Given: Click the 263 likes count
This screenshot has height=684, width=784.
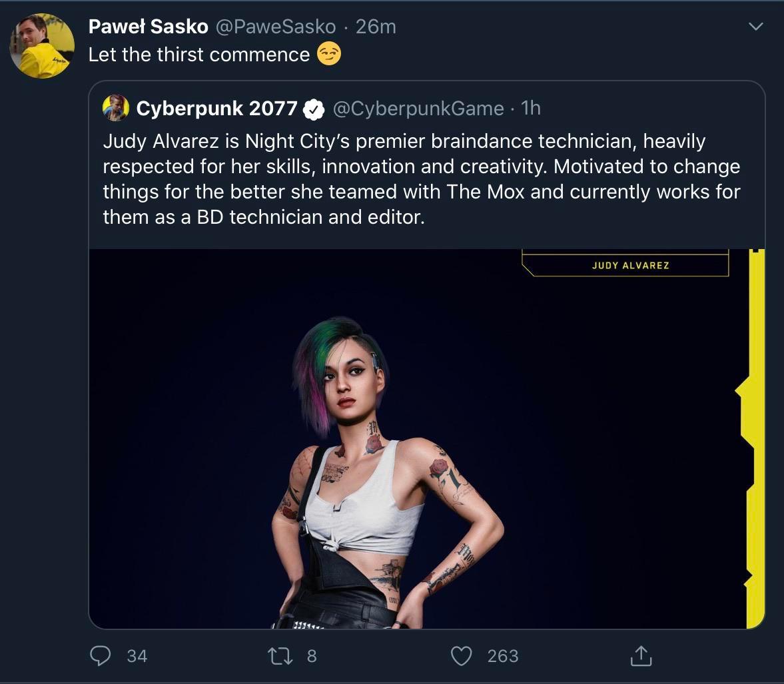Looking at the screenshot, I should pos(502,656).
